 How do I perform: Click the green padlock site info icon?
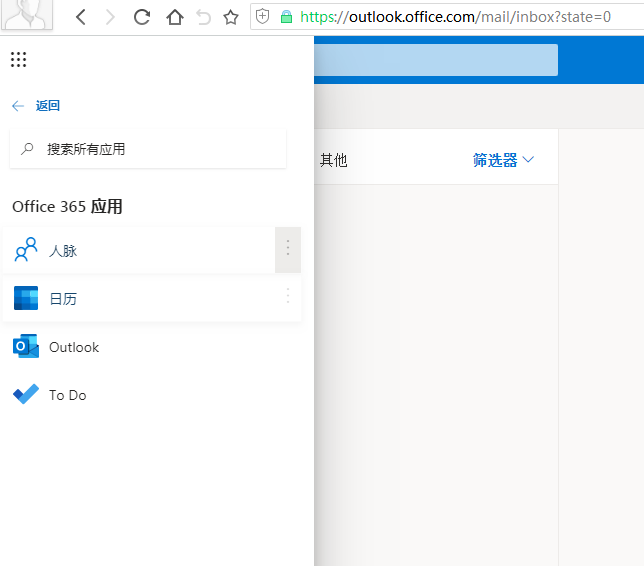286,17
